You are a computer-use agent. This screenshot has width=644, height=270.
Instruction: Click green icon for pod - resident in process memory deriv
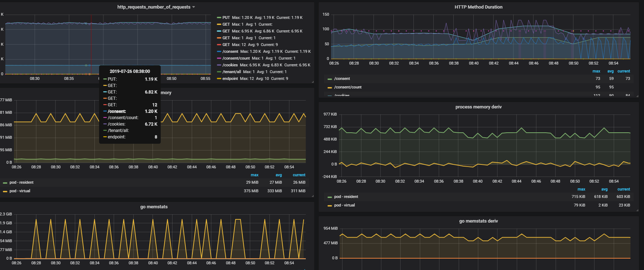(330, 197)
